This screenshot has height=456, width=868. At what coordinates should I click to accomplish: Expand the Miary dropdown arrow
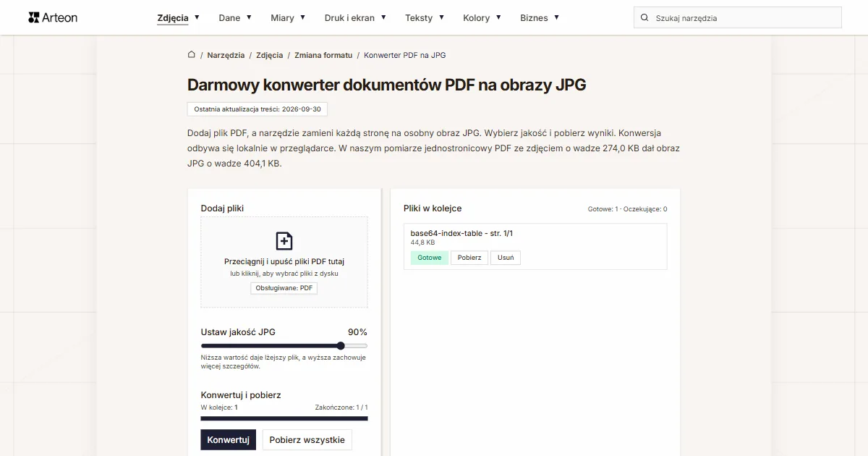[302, 17]
